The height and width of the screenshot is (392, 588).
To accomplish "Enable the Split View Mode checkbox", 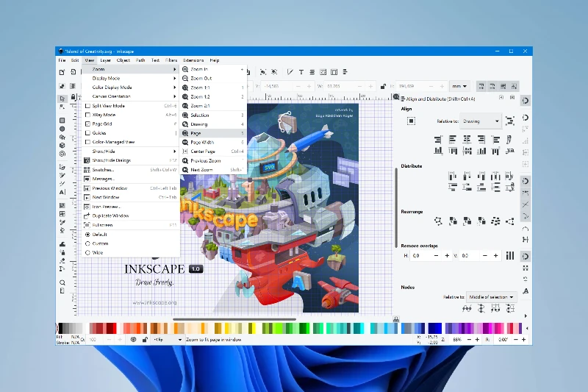I will click(87, 106).
